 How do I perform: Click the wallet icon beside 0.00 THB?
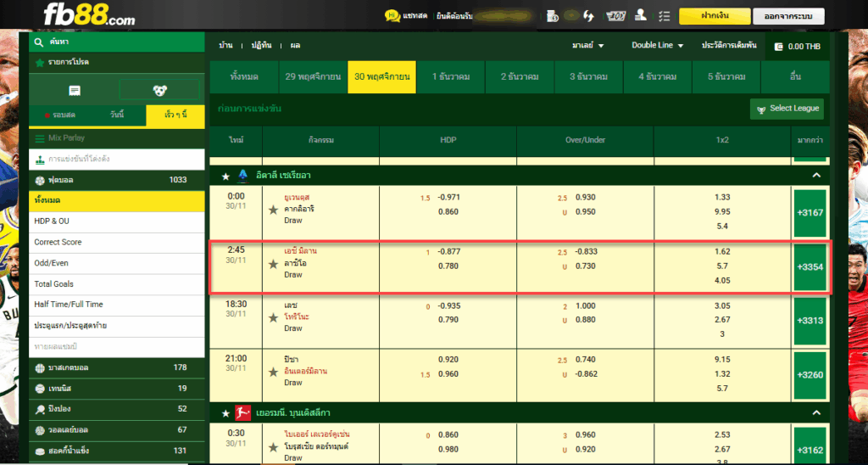[779, 47]
